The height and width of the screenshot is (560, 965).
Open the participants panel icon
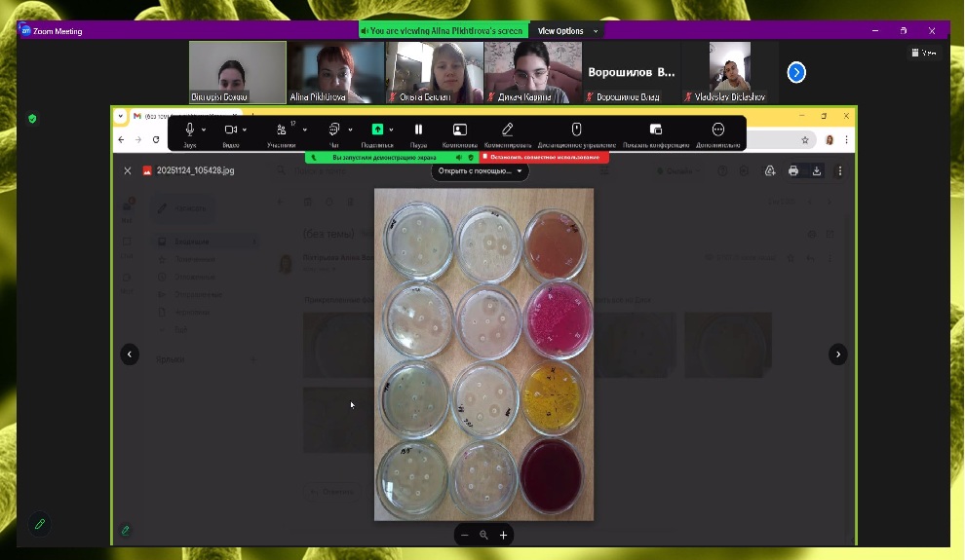pos(281,129)
